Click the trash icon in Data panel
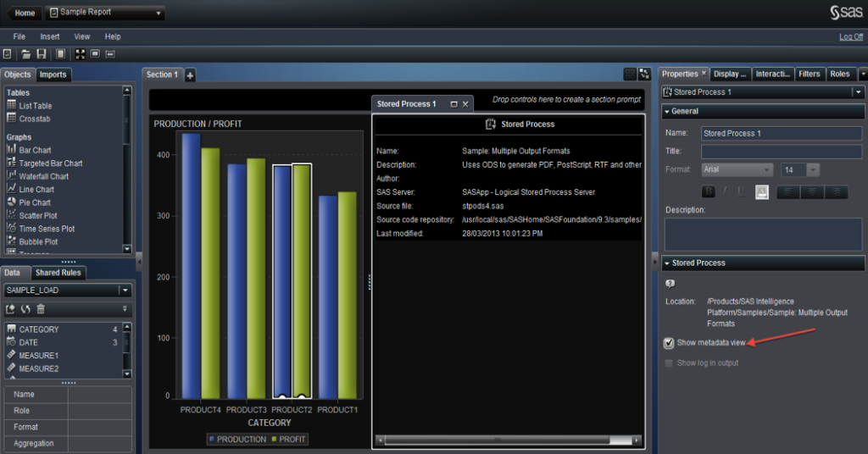The height and width of the screenshot is (454, 868). pyautogui.click(x=41, y=309)
